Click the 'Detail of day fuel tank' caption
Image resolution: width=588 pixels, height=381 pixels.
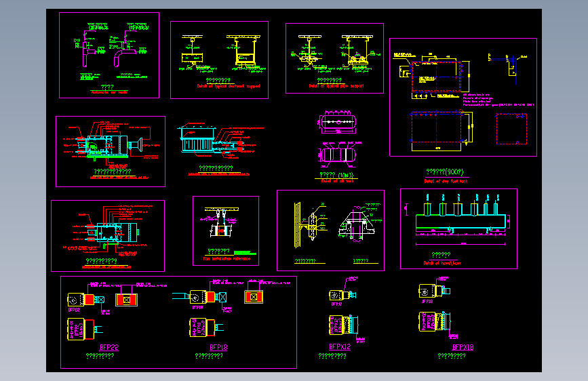pos(446,181)
